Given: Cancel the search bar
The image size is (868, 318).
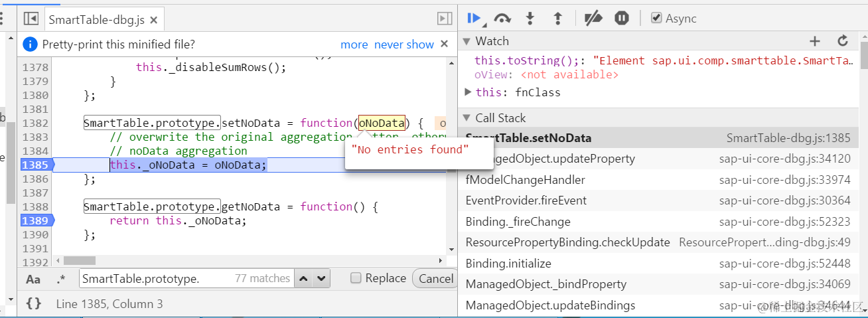Looking at the screenshot, I should tap(435, 278).
